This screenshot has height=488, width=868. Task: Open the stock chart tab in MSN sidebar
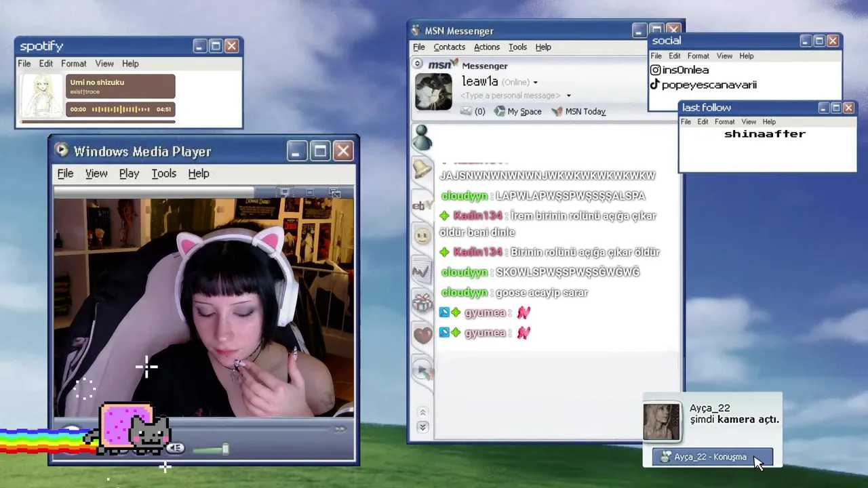pos(421,272)
